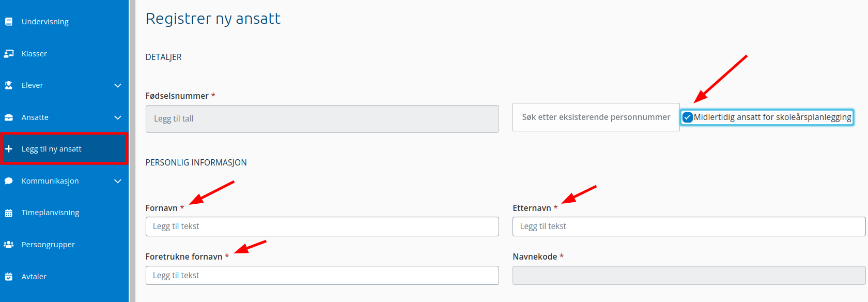The image size is (868, 302).
Task: Open the Legg til ny ansatt item
Action: click(64, 149)
